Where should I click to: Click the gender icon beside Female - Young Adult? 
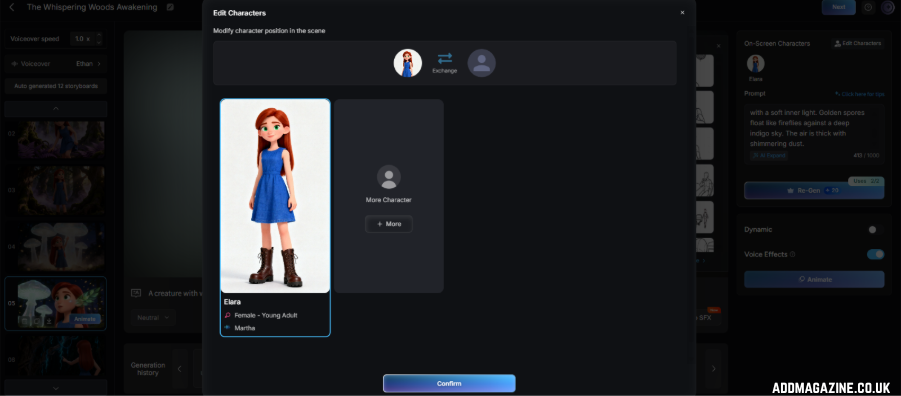[227, 316]
